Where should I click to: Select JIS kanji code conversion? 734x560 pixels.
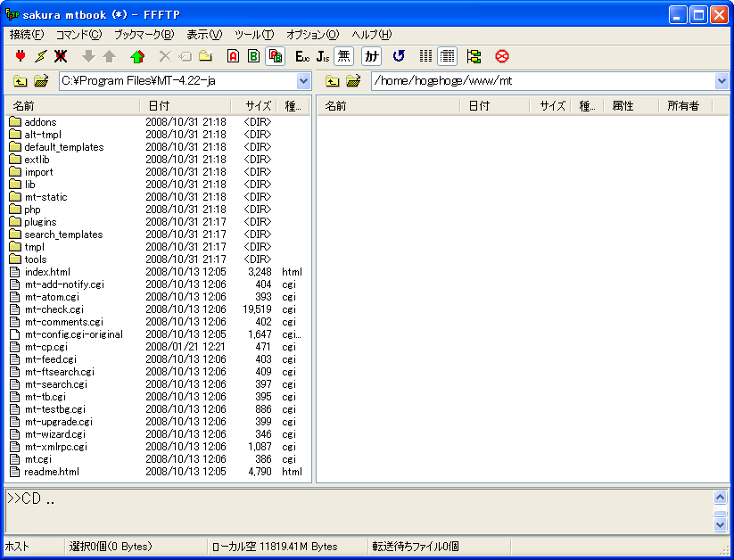(323, 57)
